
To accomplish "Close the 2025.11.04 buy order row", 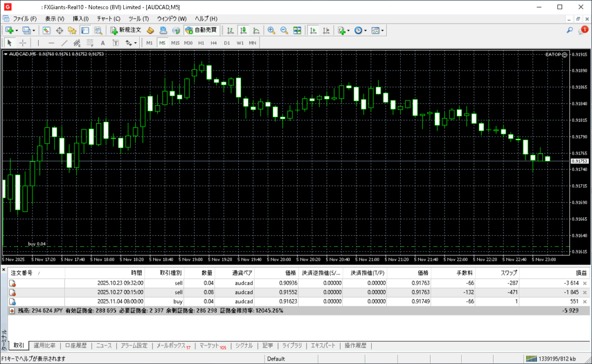I will [584, 302].
